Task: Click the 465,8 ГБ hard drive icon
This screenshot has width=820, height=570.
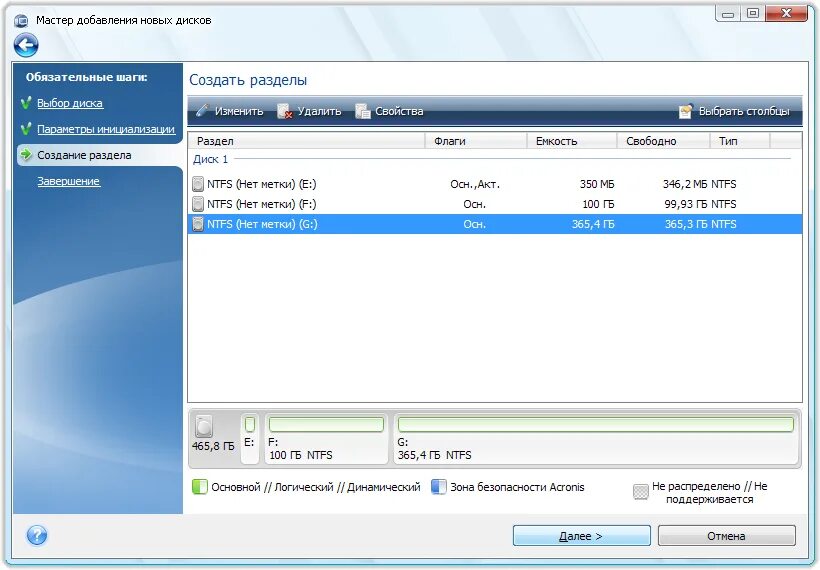Action: click(x=204, y=426)
